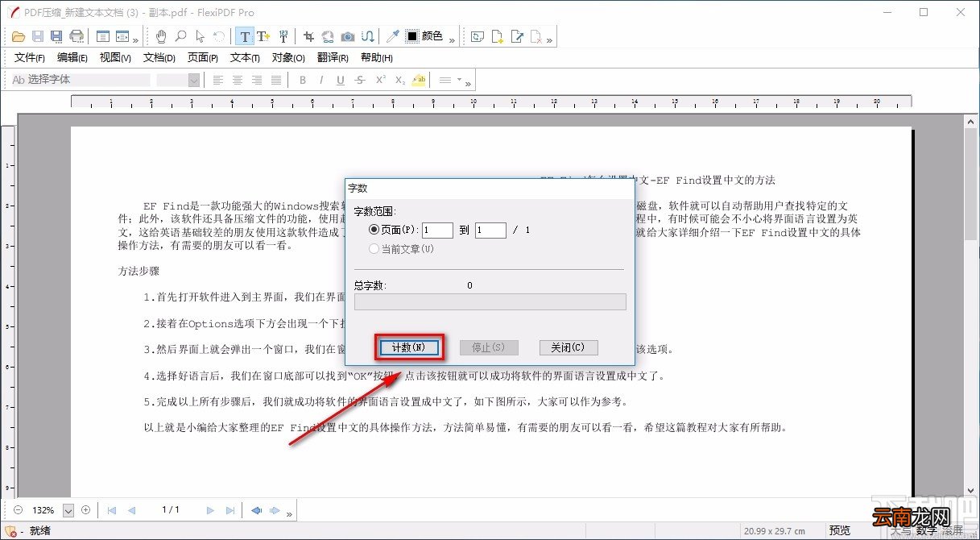Open the 文件(F) menu
The image size is (980, 540).
[x=30, y=58]
